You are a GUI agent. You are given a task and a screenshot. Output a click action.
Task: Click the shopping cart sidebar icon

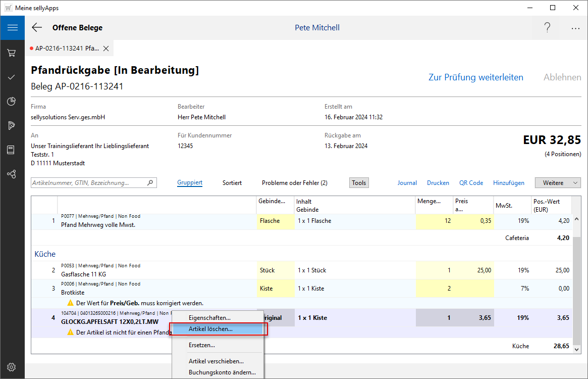tap(12, 53)
